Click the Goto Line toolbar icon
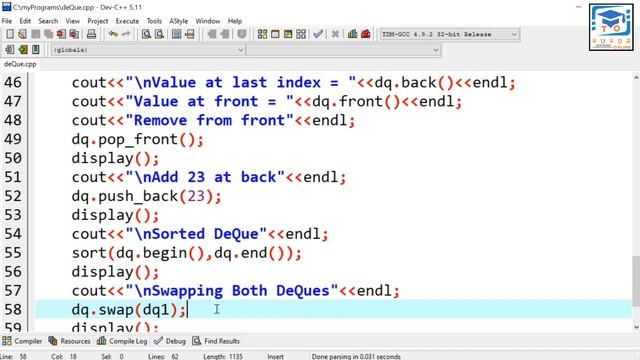The height and width of the screenshot is (360, 640). click(x=189, y=34)
